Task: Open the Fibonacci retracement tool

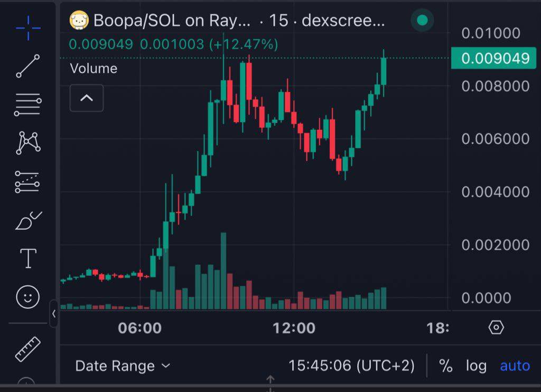Action: click(x=28, y=104)
